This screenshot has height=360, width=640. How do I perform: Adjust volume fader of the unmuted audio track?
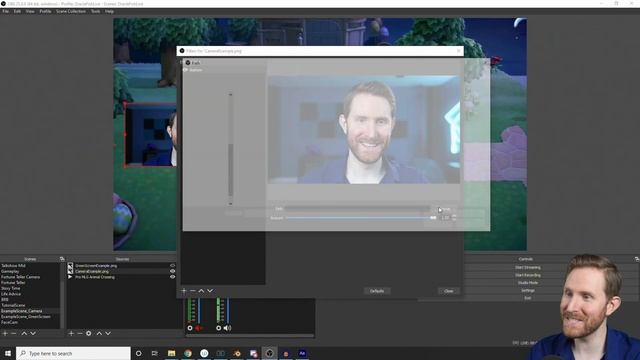227,310
